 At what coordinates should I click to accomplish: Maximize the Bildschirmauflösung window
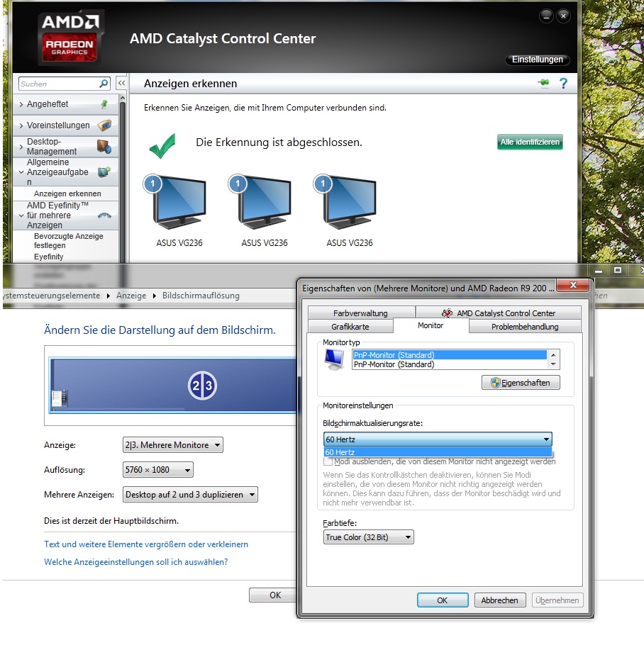tap(617, 270)
